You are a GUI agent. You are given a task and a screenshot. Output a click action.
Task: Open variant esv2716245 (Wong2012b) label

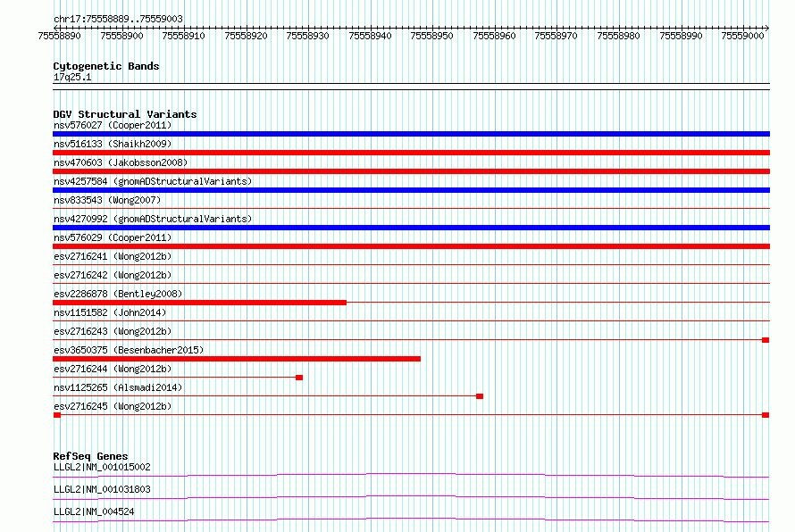coord(113,406)
